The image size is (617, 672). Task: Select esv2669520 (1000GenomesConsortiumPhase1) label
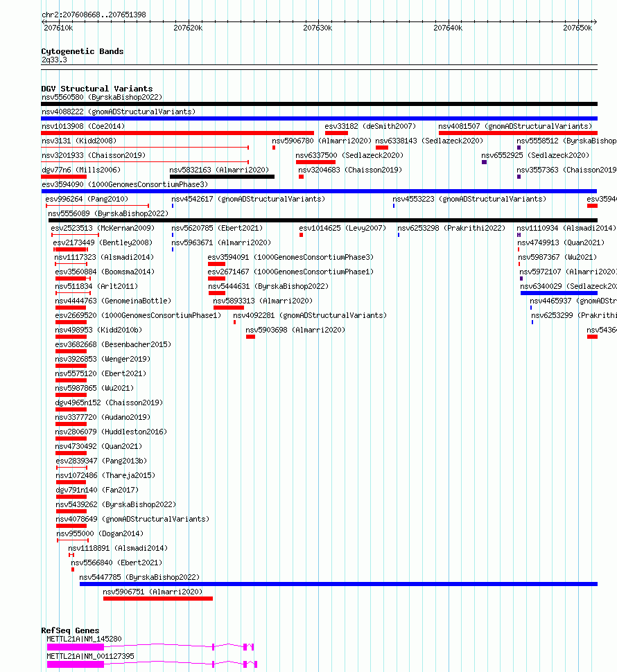pyautogui.click(x=138, y=316)
